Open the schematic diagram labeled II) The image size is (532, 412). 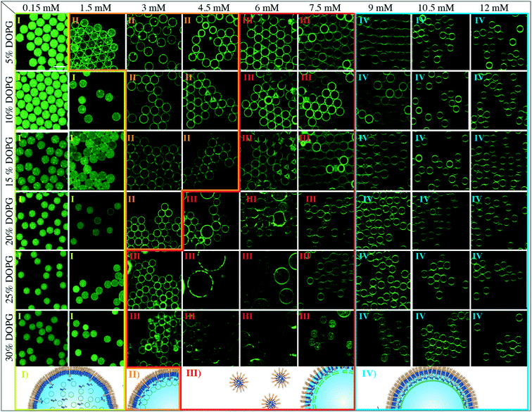pos(153,388)
